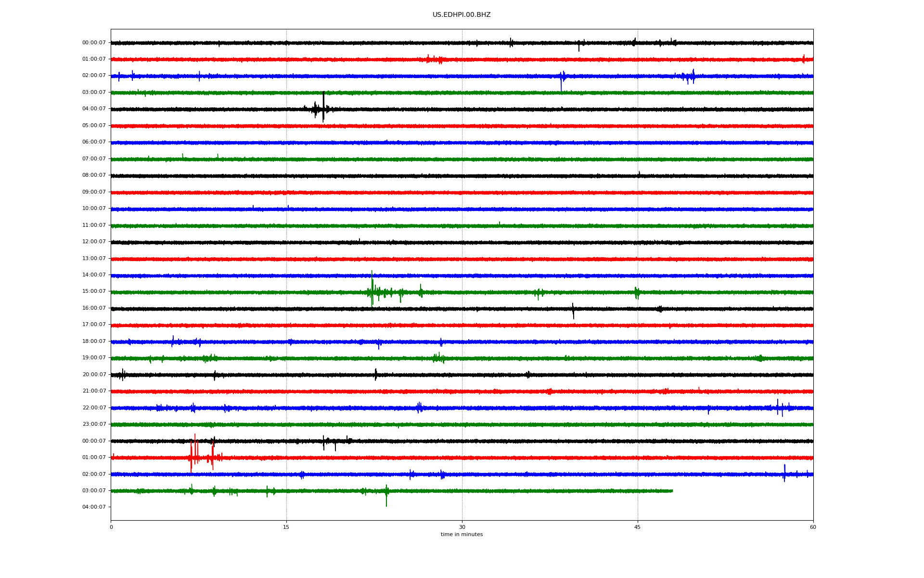
Task: Click the 08:00:07 row label
Action: 94,175
